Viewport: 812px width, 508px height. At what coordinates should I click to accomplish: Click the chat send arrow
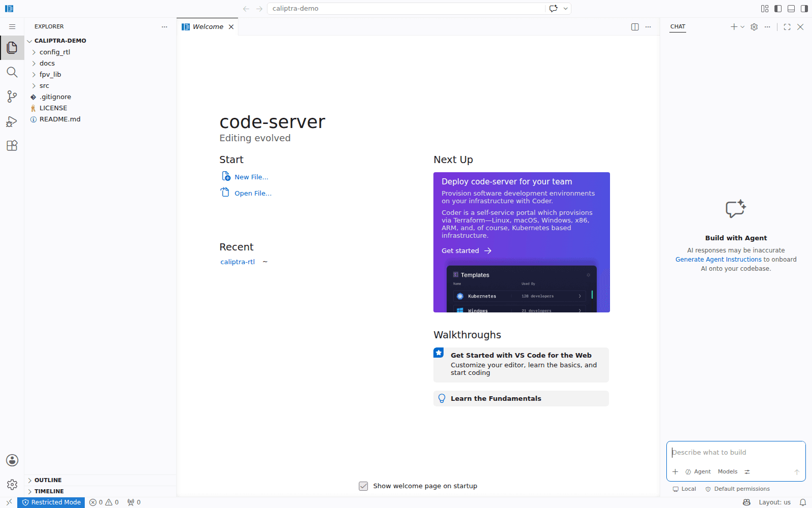[797, 472]
